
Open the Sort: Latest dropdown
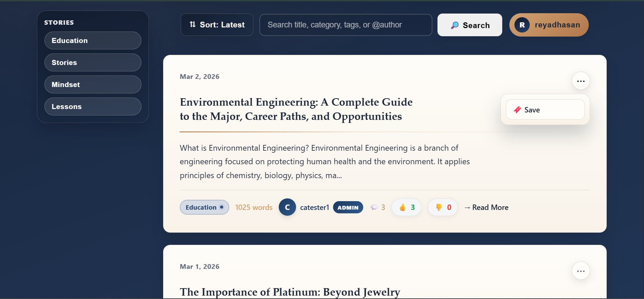click(217, 25)
